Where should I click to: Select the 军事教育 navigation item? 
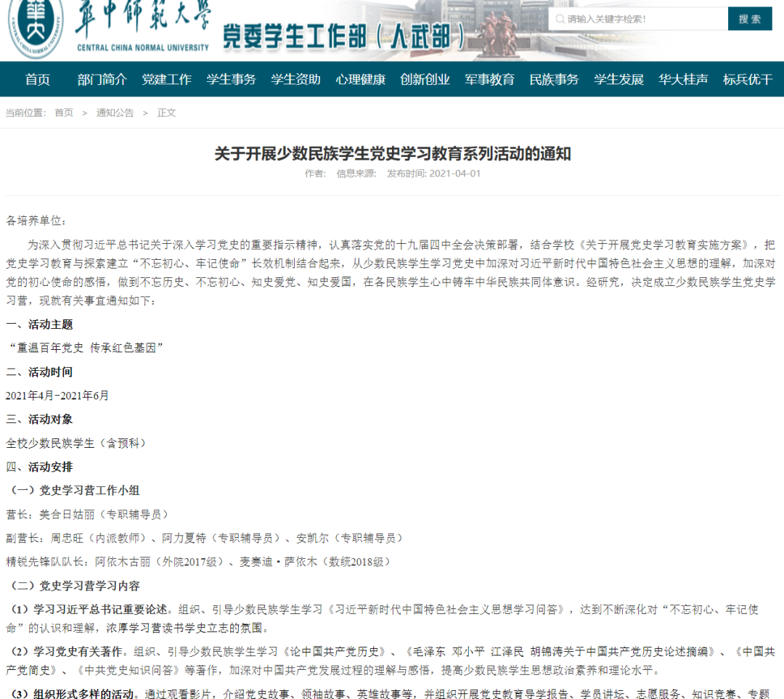tap(489, 80)
